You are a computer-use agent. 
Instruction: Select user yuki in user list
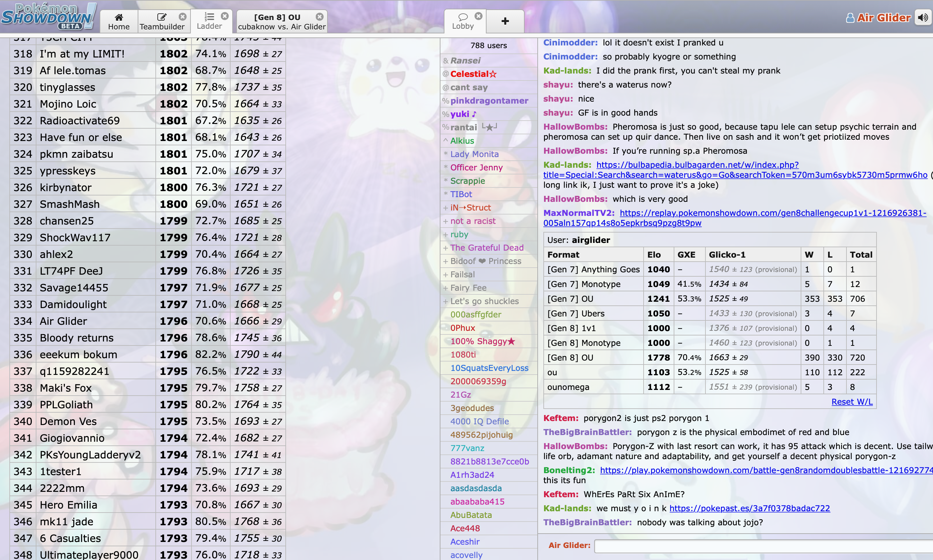(x=489, y=114)
